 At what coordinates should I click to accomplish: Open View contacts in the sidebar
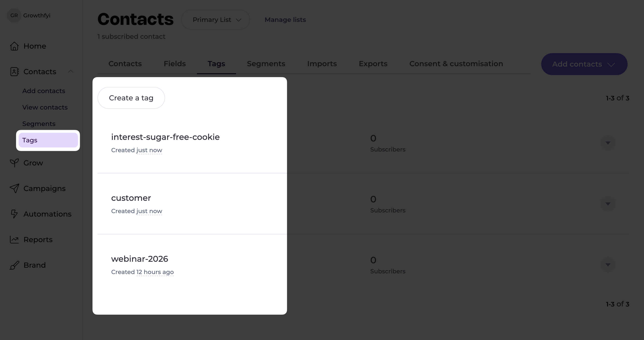[x=45, y=107]
